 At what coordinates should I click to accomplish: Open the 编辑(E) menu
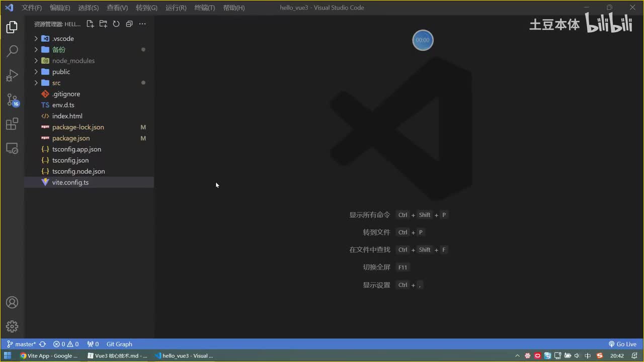click(60, 8)
